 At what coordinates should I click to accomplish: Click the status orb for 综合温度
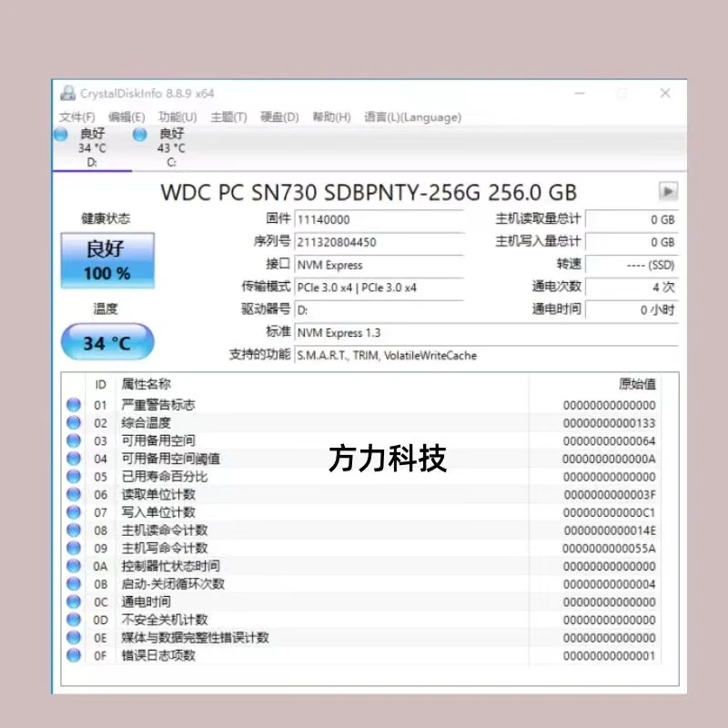coord(74,423)
